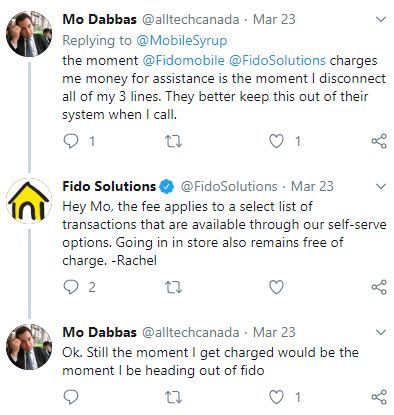Image resolution: width=394 pixels, height=415 pixels.
Task: Open the @MobileSyrup profile link
Action: (182, 40)
